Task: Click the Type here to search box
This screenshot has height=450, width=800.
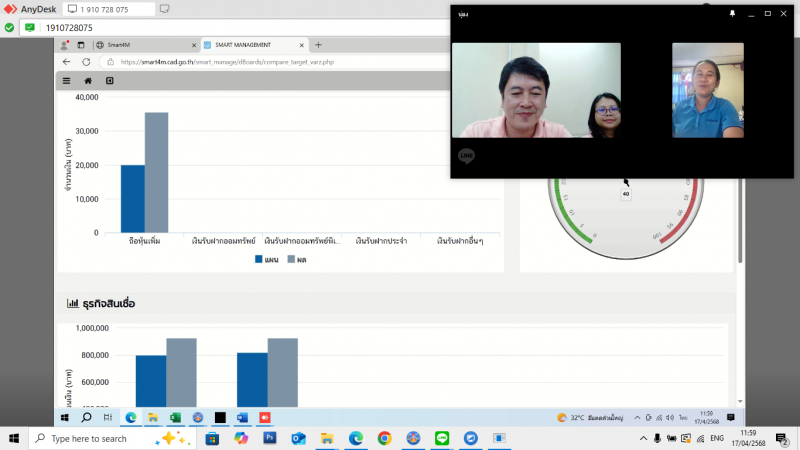Action: click(x=112, y=438)
